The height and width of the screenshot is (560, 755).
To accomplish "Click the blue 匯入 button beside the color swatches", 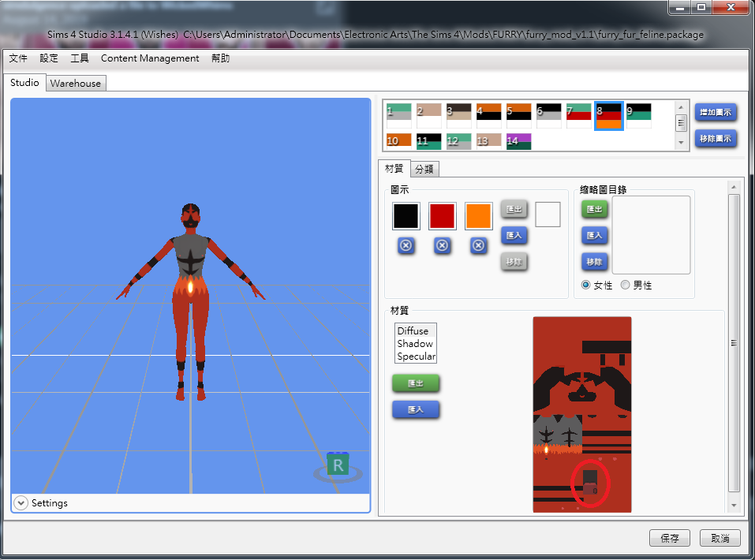I will pos(514,236).
